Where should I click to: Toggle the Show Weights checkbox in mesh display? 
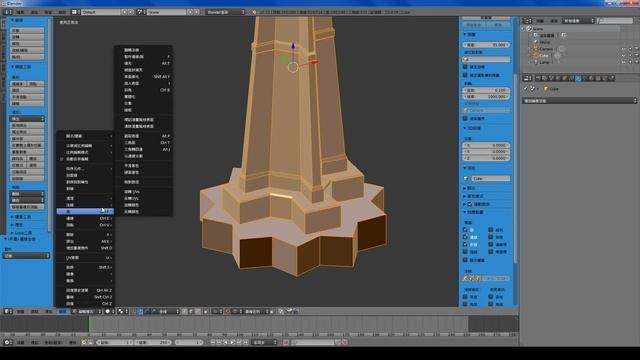tap(465, 260)
